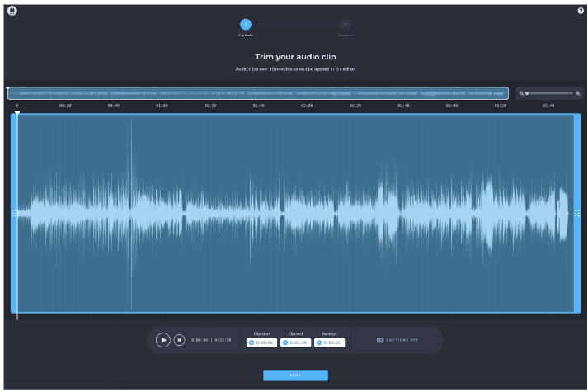Click the current time readout 0:00:00
Viewport: 588px width, 392px height.
click(200, 340)
